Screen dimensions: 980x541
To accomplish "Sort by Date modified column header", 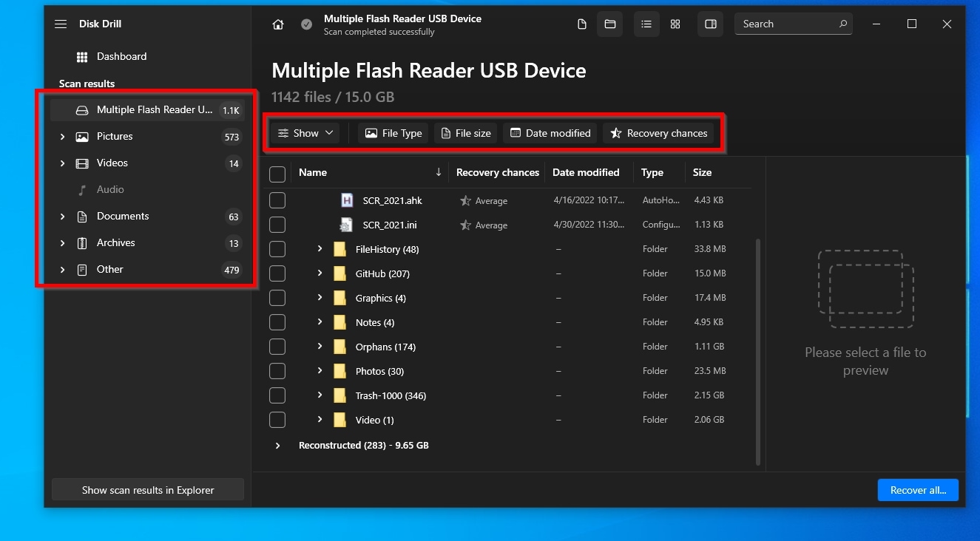I will (586, 172).
